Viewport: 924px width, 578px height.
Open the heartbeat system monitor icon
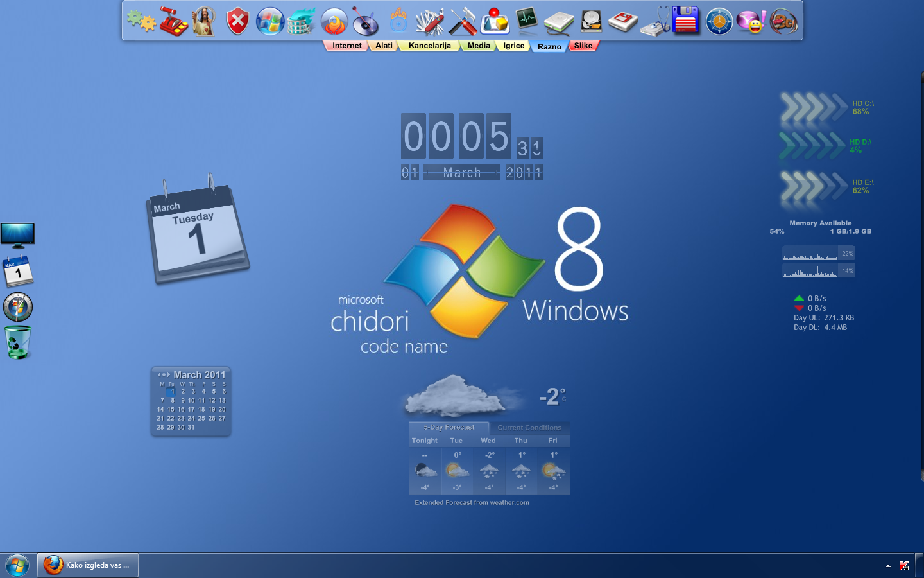pyautogui.click(x=527, y=21)
